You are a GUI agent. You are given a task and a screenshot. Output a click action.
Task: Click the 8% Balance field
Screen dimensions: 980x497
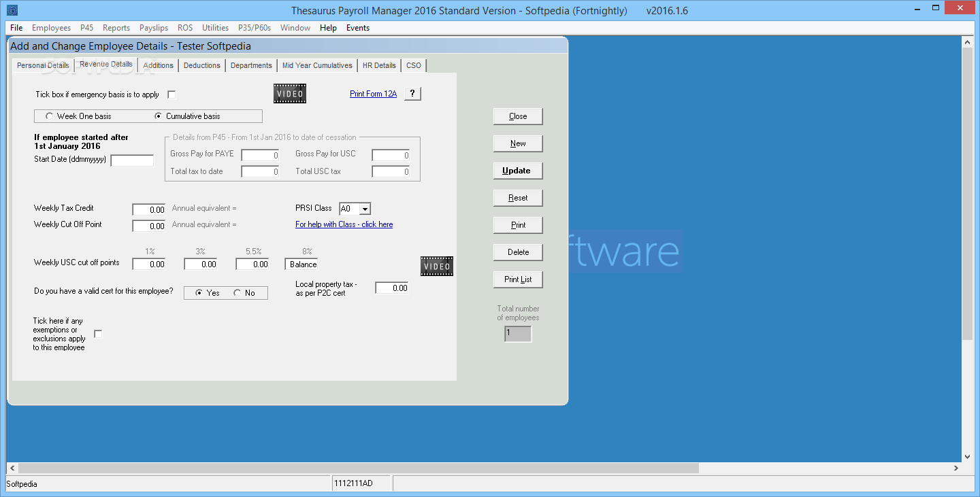coord(301,264)
